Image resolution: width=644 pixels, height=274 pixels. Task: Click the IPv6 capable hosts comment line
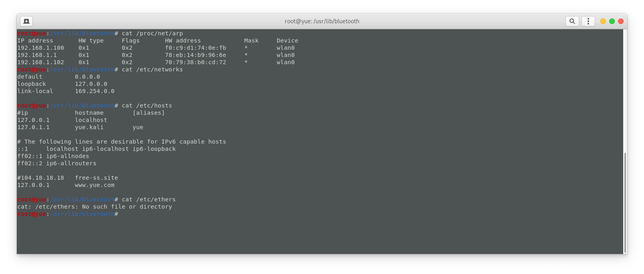(x=122, y=142)
